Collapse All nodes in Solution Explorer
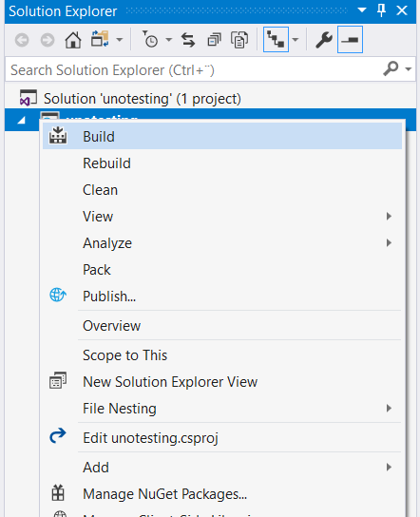420x517 pixels. (x=214, y=40)
